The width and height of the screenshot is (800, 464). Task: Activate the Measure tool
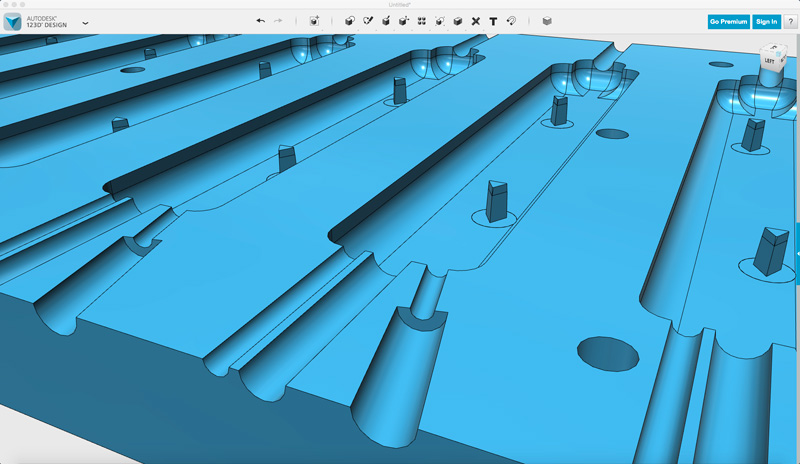[x=476, y=21]
